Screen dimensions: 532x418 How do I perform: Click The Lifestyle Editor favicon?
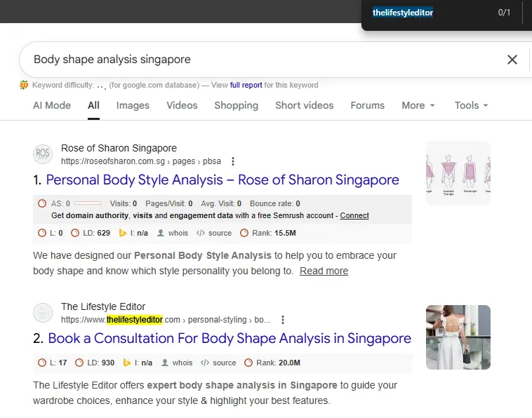click(x=43, y=313)
